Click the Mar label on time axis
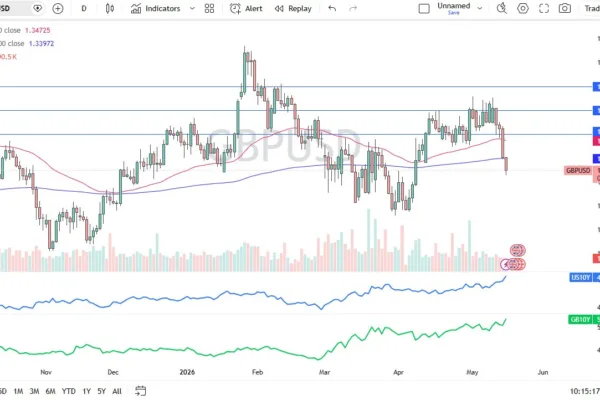600x400 pixels. click(324, 372)
